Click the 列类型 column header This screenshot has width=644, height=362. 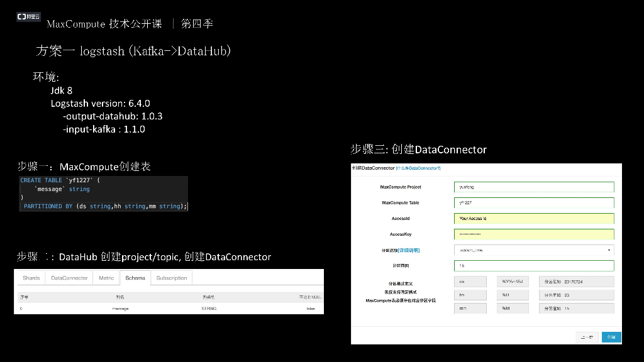[209, 297]
